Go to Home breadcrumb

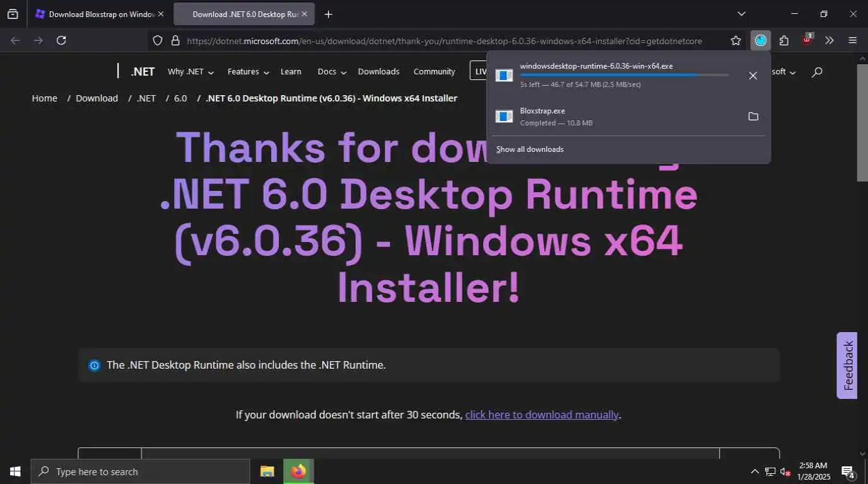coord(44,98)
